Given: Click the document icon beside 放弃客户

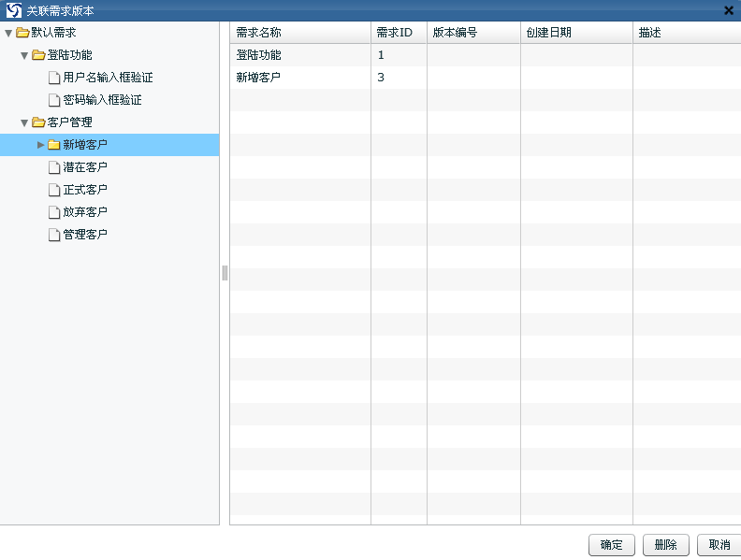Looking at the screenshot, I should pyautogui.click(x=54, y=212).
